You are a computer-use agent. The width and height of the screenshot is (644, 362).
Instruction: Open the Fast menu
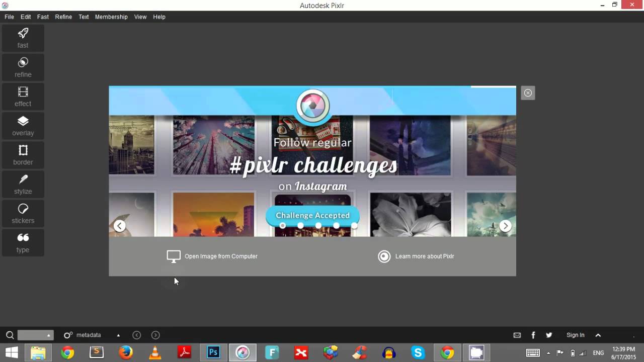coord(43,17)
